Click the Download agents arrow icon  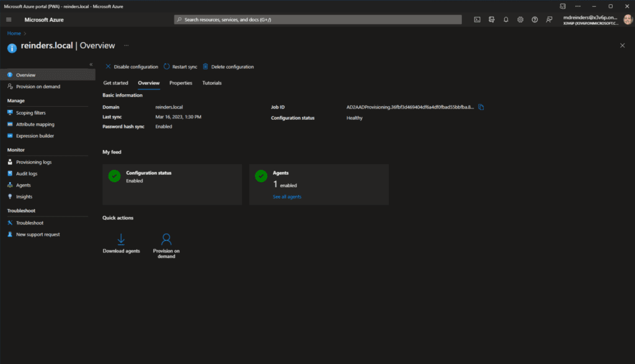[x=121, y=239]
